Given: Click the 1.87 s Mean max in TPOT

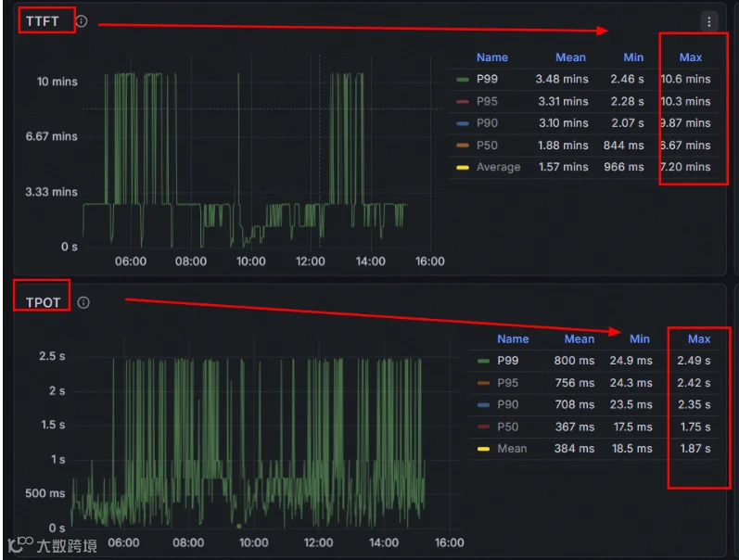Looking at the screenshot, I should tap(695, 449).
